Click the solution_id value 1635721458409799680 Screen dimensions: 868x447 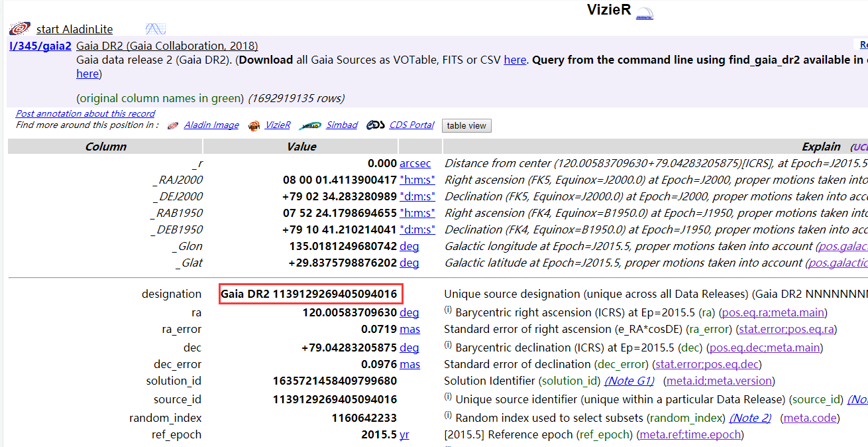coord(335,381)
